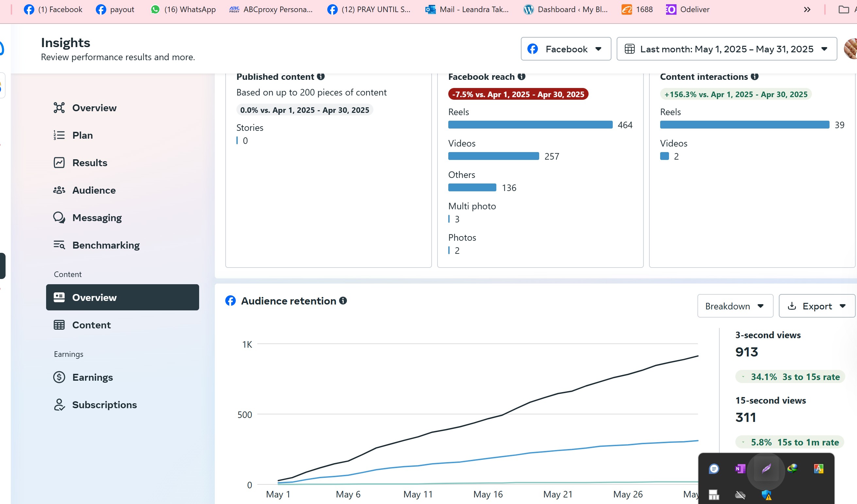
Task: Click the profile picture avatar
Action: click(850, 49)
